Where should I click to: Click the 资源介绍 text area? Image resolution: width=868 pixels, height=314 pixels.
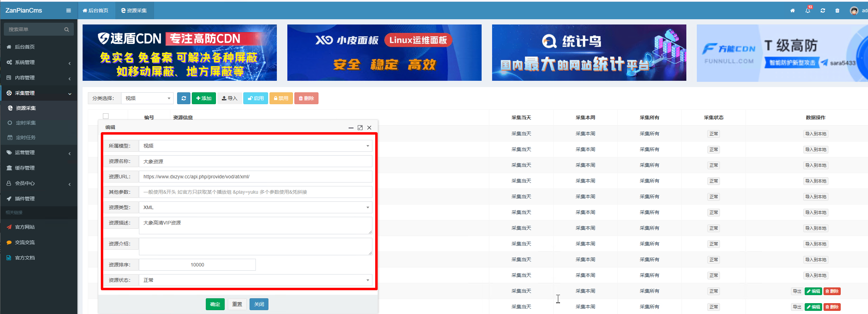click(x=255, y=247)
